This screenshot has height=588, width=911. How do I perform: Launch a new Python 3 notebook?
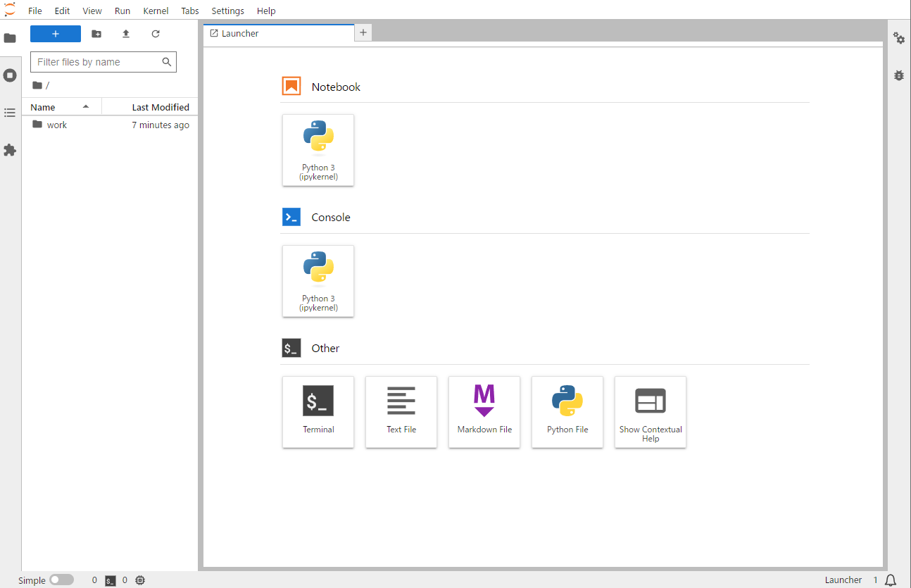(318, 150)
